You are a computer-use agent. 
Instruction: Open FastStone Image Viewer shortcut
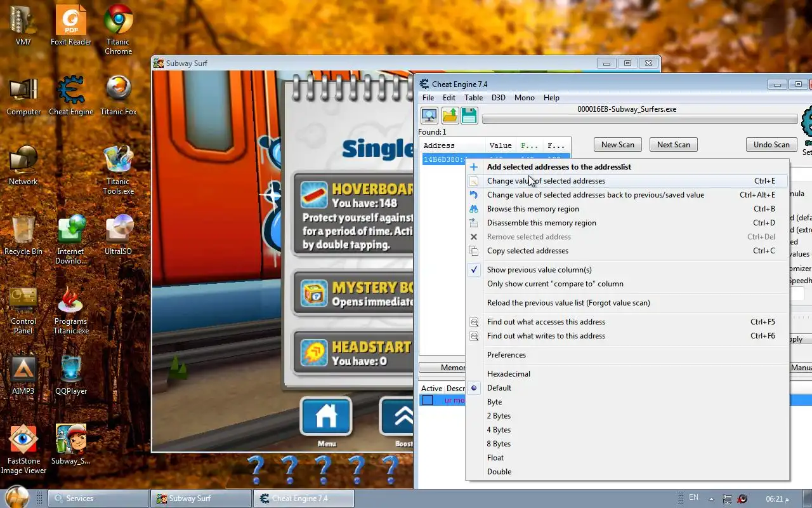click(23, 450)
